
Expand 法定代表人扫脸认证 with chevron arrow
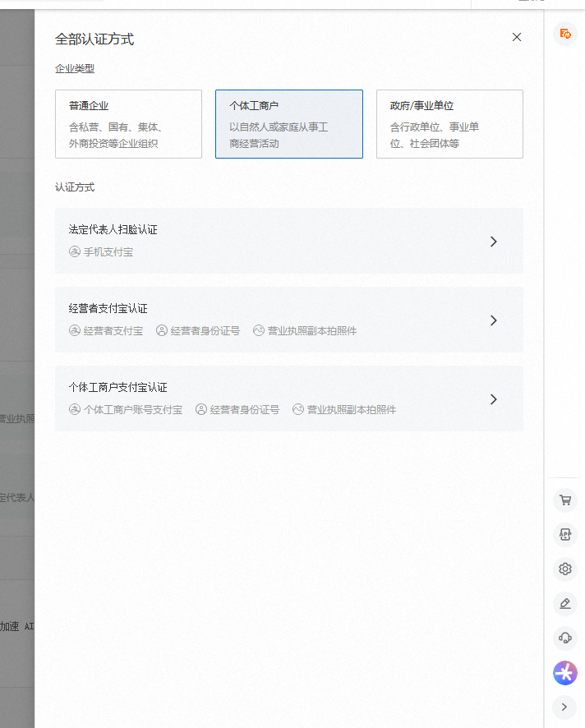point(493,242)
